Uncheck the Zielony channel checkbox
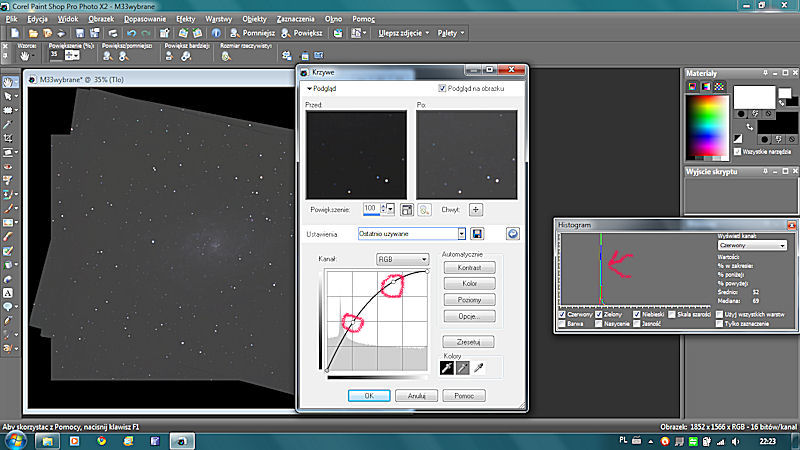 click(599, 315)
